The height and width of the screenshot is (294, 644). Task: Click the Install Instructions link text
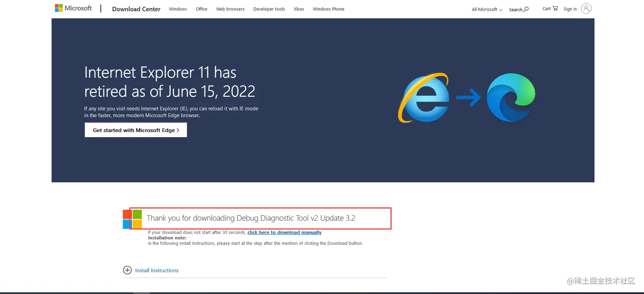tap(157, 271)
